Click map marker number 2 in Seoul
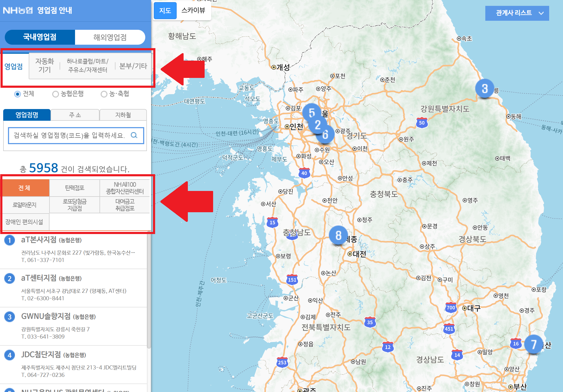The width and height of the screenshot is (563, 392). tap(318, 125)
